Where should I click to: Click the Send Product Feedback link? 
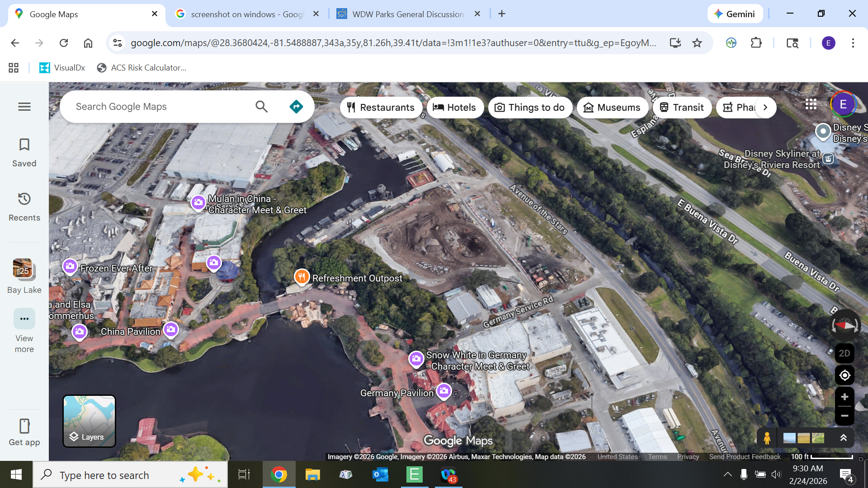[x=745, y=457]
